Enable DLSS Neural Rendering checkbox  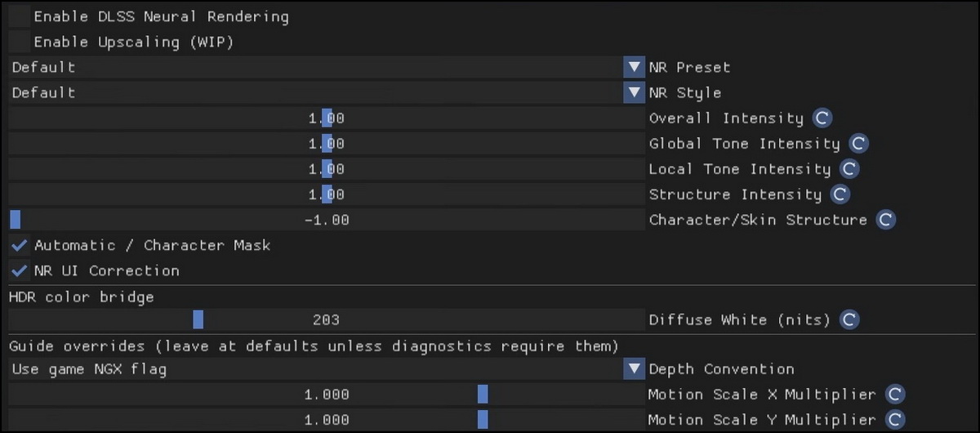[x=20, y=16]
